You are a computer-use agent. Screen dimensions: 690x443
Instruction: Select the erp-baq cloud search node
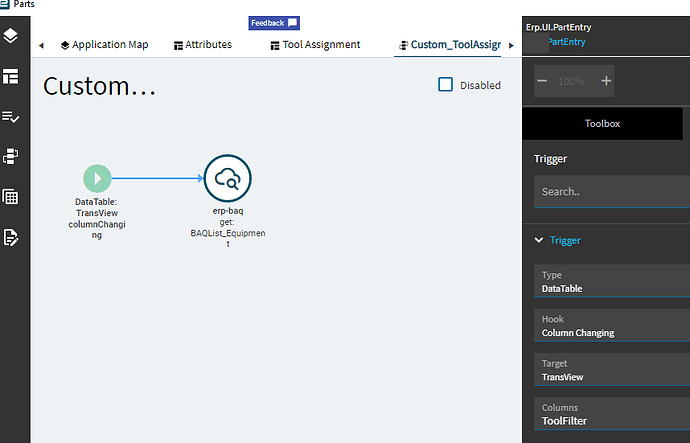228,178
